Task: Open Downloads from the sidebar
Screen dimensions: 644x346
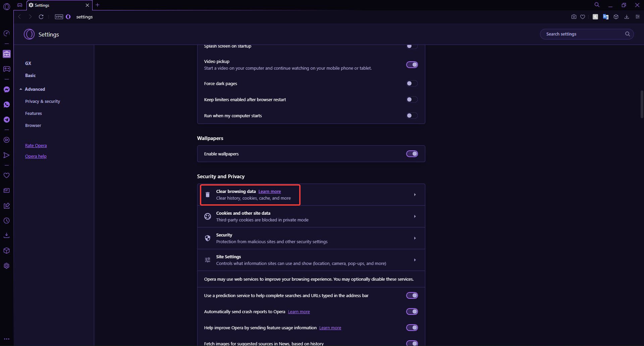Action: pos(7,235)
